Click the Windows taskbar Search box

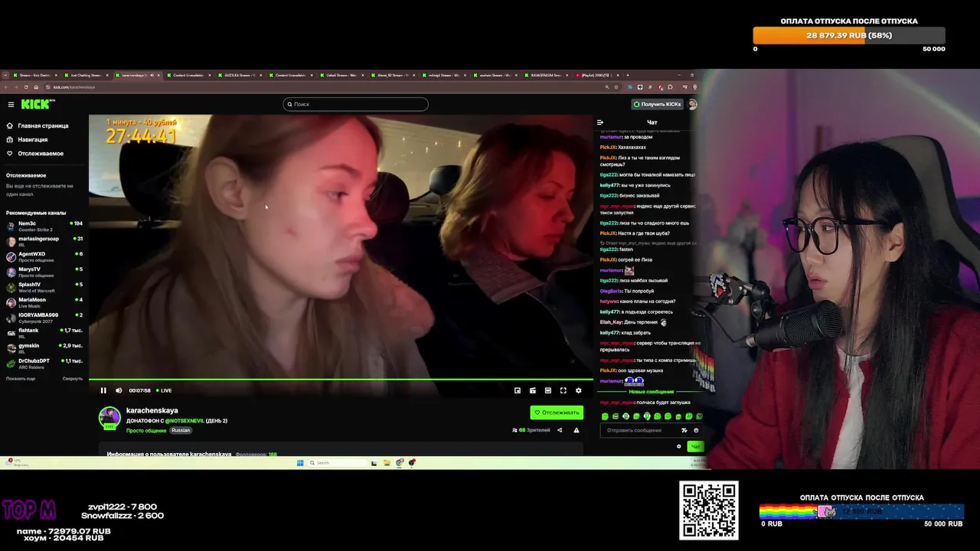coord(336,462)
